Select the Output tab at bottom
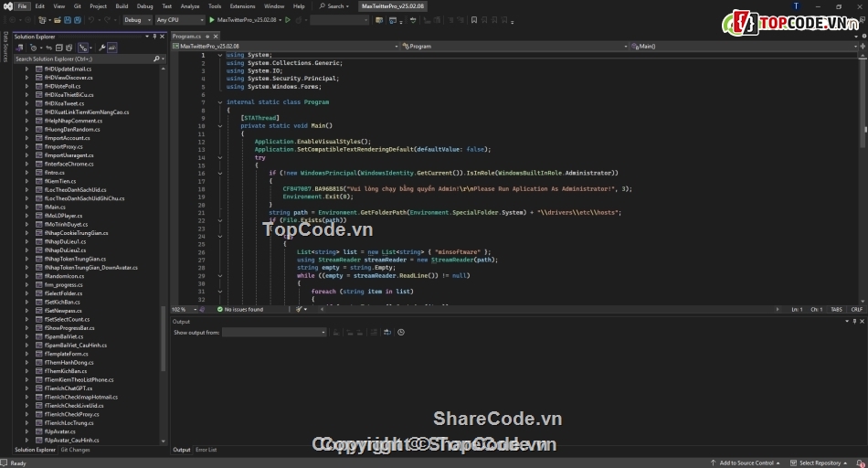The height and width of the screenshot is (468, 868). pyautogui.click(x=182, y=450)
